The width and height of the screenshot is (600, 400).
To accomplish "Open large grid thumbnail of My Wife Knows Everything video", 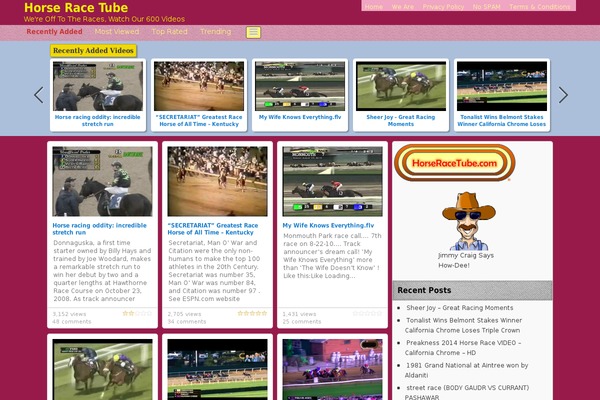I will click(x=333, y=181).
